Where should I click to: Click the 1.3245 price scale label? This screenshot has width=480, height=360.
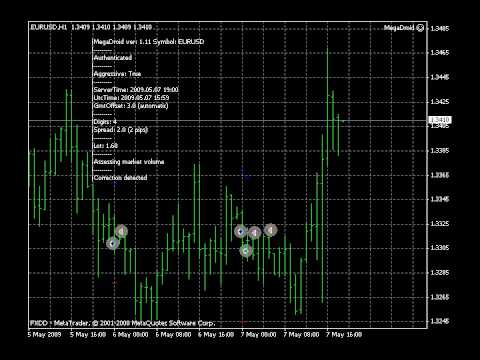pos(440,321)
